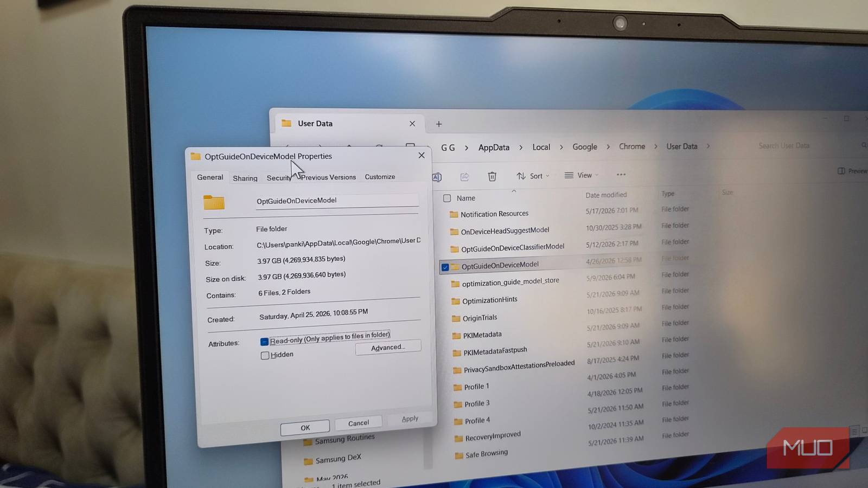Sort by the Type column header
This screenshot has height=488, width=868.
668,194
